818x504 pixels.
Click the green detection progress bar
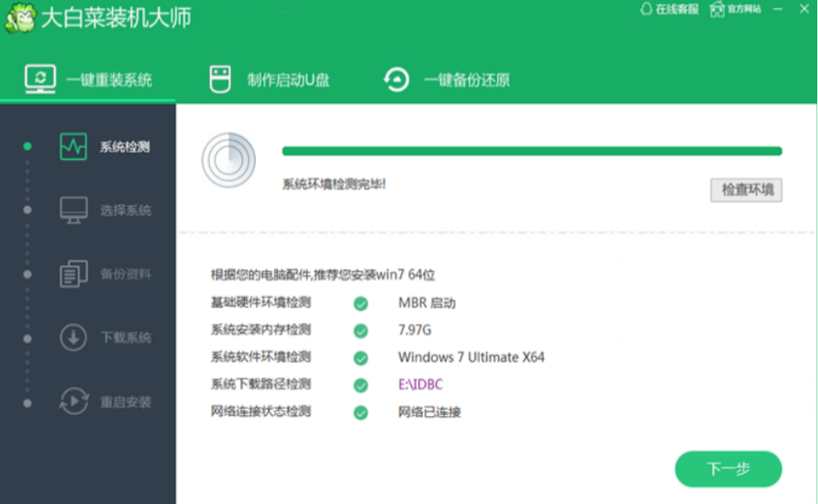point(532,151)
